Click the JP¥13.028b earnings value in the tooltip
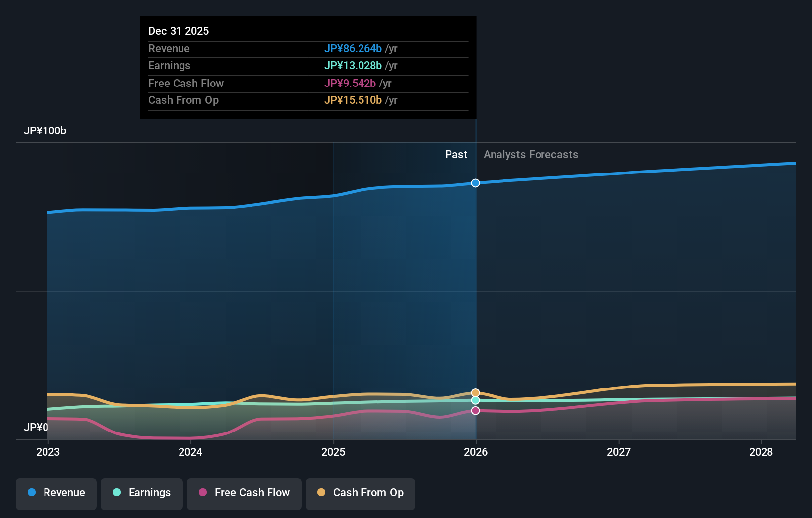The image size is (812, 518). [x=353, y=65]
